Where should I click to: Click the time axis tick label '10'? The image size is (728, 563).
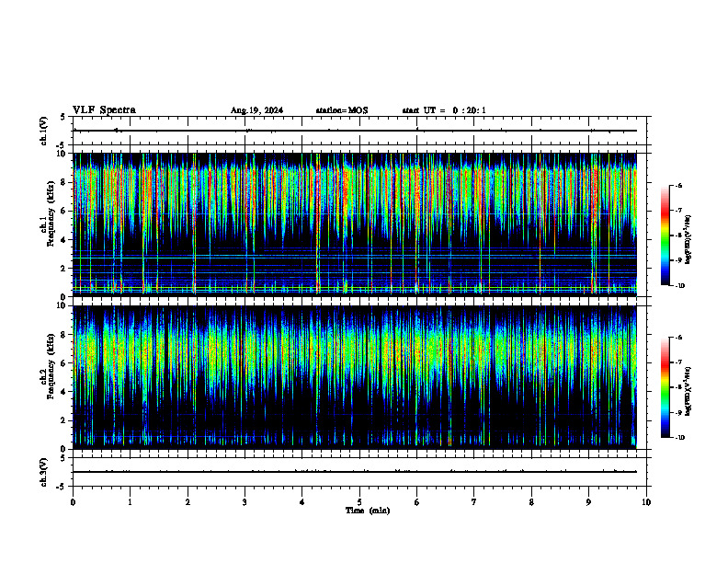coord(646,502)
